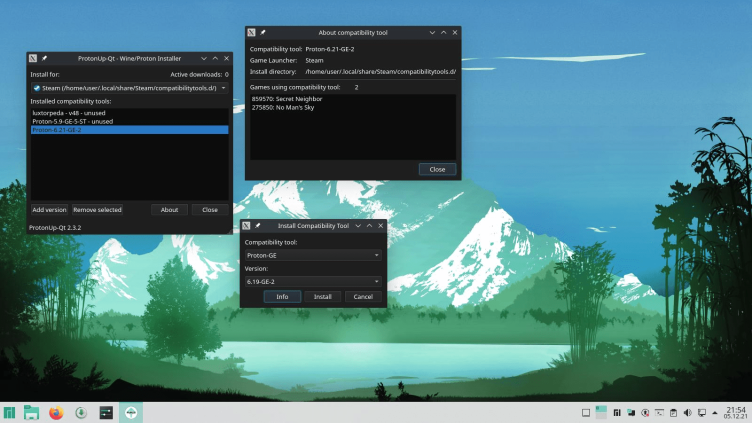Pin the Install Compatibility Tool window
The height and width of the screenshot is (423, 752).
pos(257,226)
